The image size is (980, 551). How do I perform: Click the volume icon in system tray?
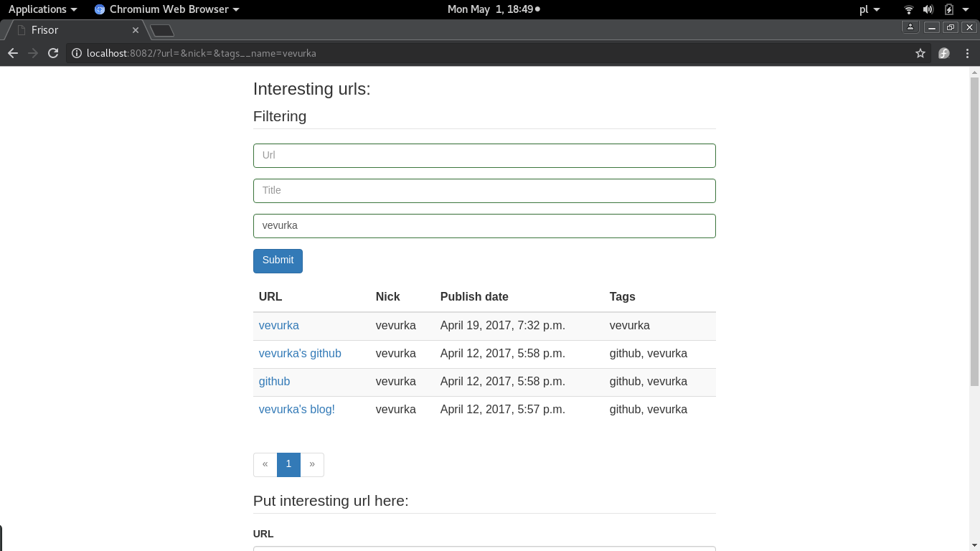928,9
